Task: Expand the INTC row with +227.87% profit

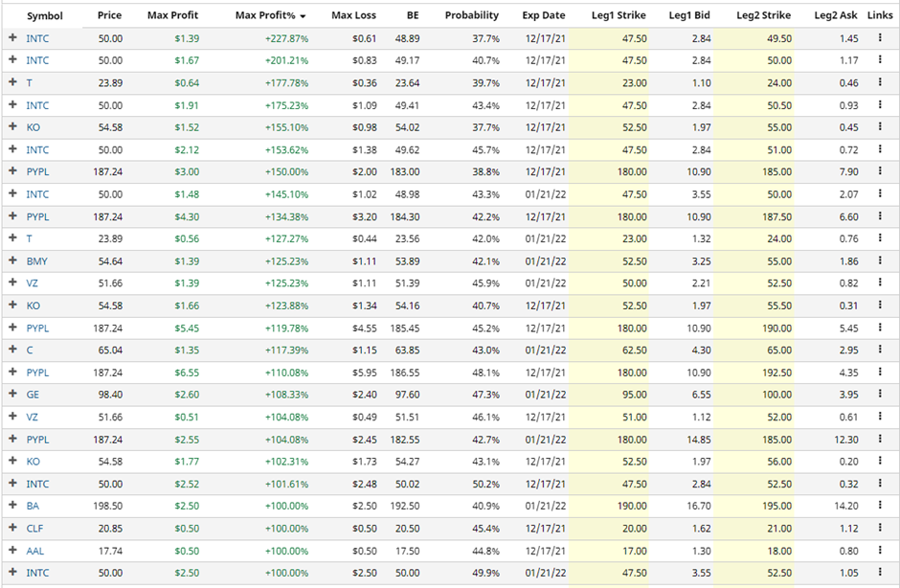Action: click(x=12, y=38)
